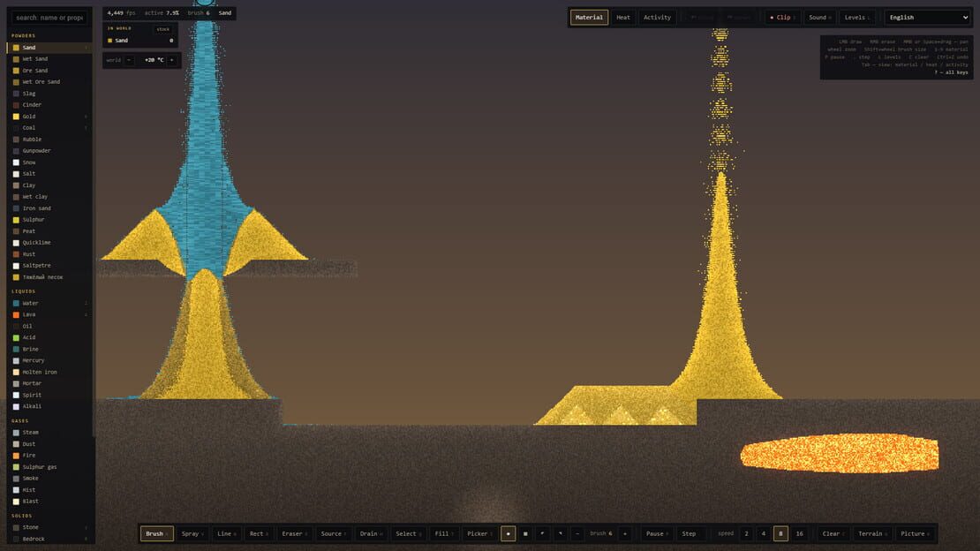Choose the Iron sand powder
Viewport: 980px width, 551px height.
point(49,208)
